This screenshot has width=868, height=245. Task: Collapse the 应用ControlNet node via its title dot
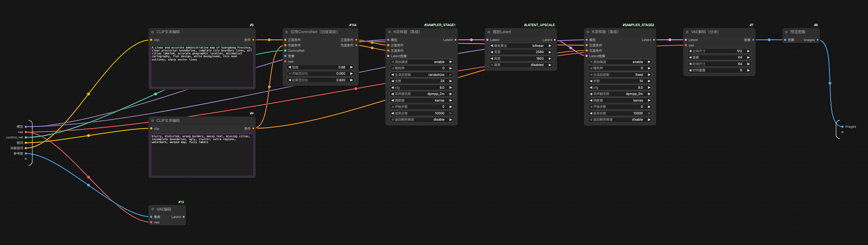[286, 32]
